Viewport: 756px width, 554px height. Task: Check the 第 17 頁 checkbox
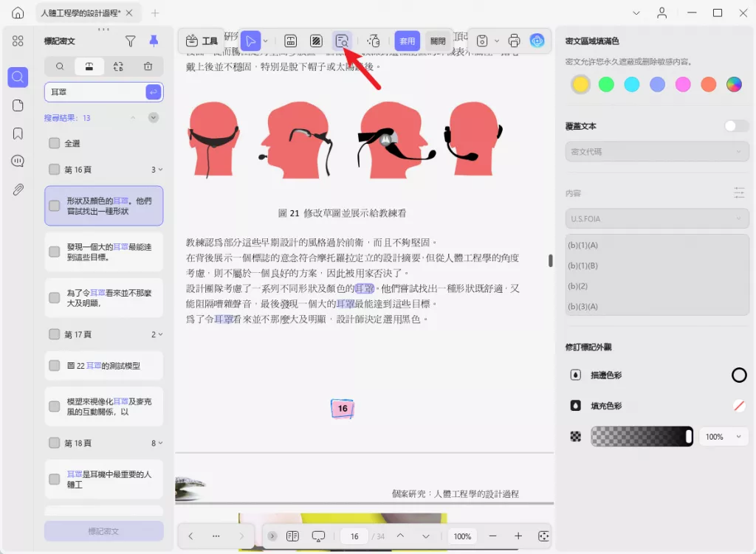[x=55, y=334]
